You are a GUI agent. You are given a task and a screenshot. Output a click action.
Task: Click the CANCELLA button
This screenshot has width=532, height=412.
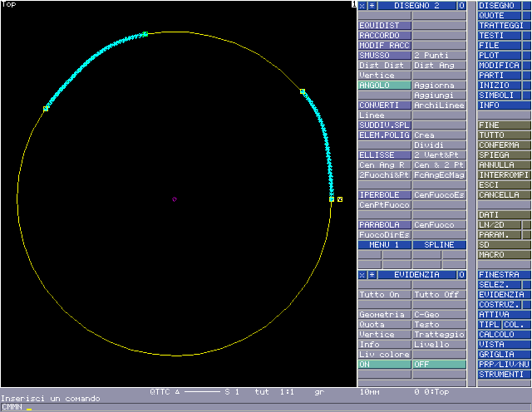tap(505, 195)
